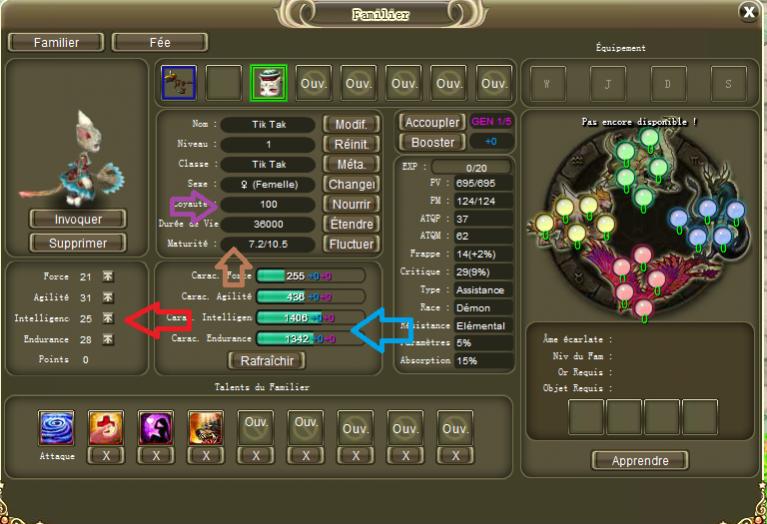The image size is (767, 524).
Task: Open the Accoupler breeding option
Action: [432, 122]
